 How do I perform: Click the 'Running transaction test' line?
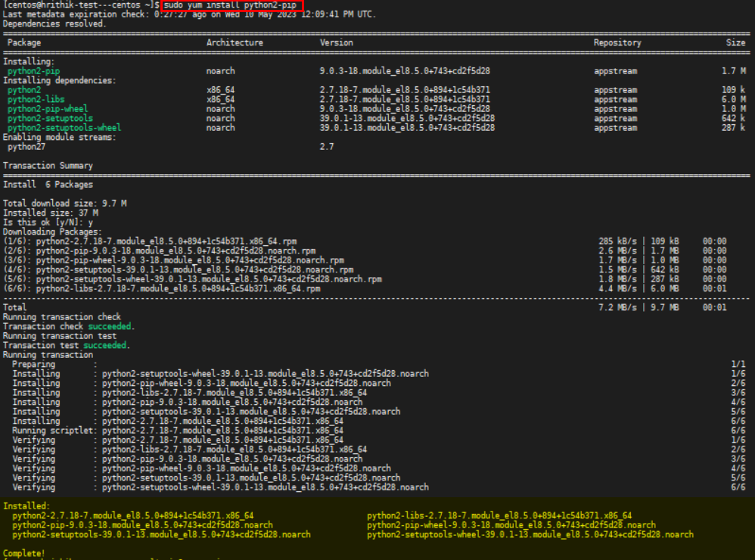pyautogui.click(x=60, y=336)
